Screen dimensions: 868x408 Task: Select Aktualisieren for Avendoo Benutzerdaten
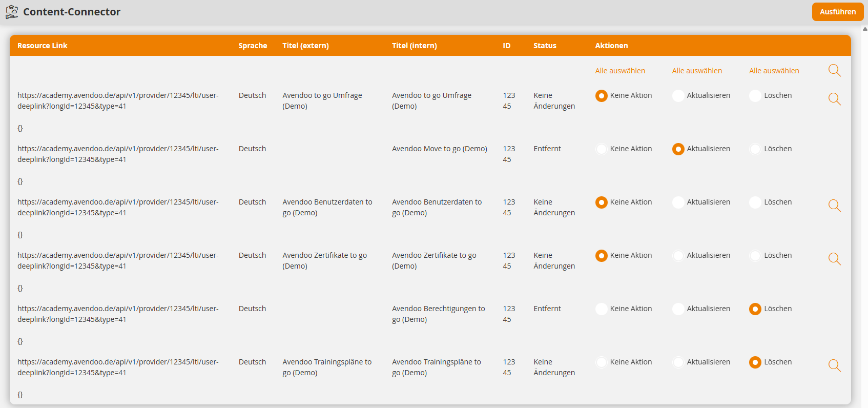[x=678, y=202]
